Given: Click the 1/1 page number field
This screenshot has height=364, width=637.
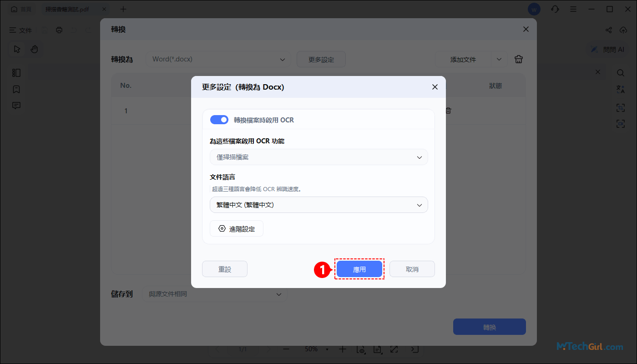Looking at the screenshot, I should pos(243,349).
